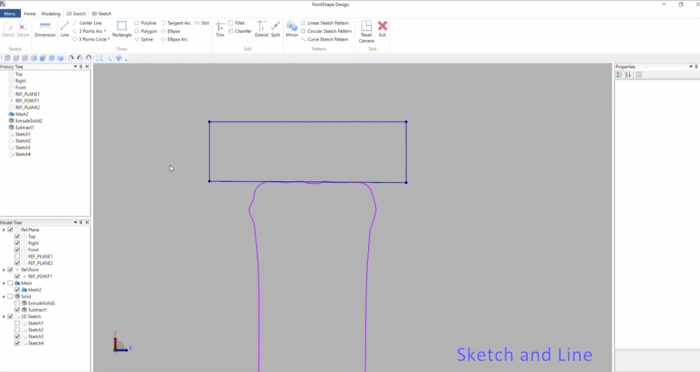Viewport: 700px width, 372px height.
Task: Draw with the Spline tool
Action: 143,39
